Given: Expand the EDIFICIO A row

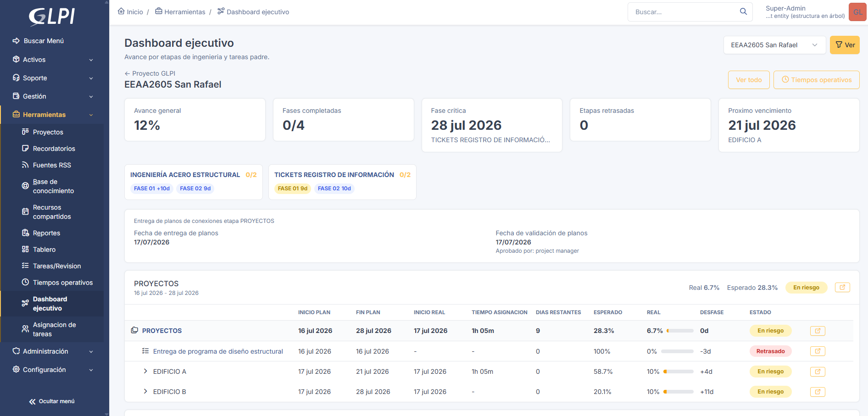Looking at the screenshot, I should (145, 371).
